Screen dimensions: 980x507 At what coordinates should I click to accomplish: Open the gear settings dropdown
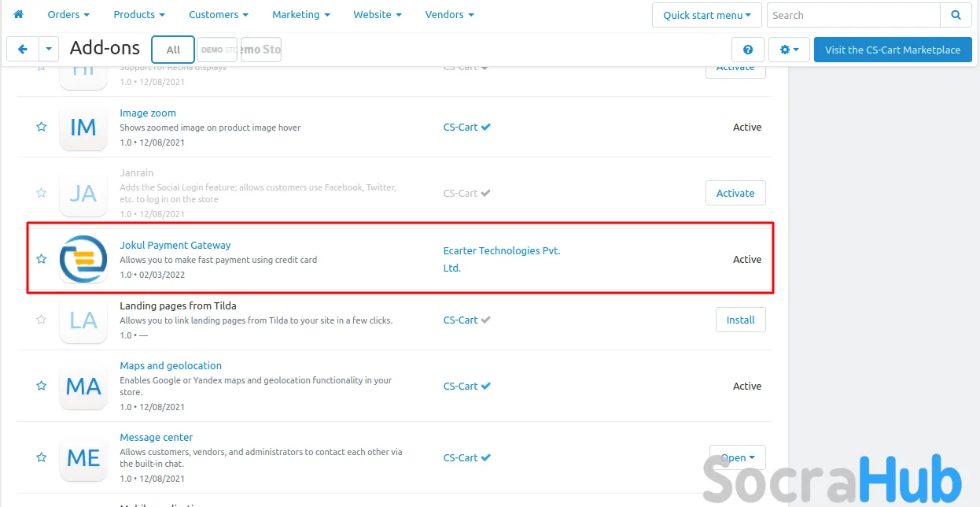click(788, 50)
